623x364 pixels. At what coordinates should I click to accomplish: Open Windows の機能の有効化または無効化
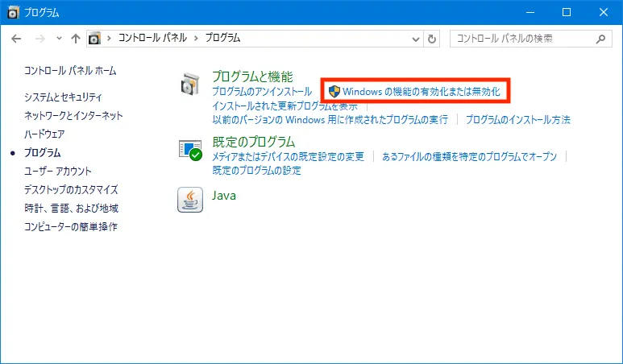click(x=422, y=92)
